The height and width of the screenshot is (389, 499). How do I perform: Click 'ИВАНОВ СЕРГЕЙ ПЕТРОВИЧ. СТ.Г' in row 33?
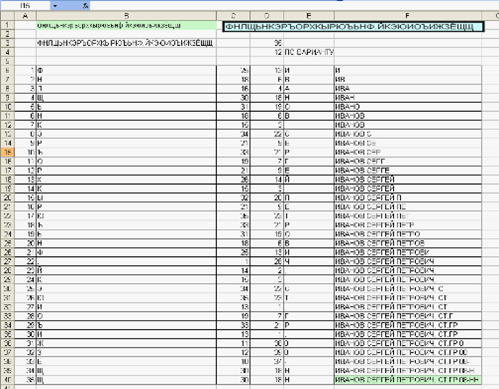408,316
